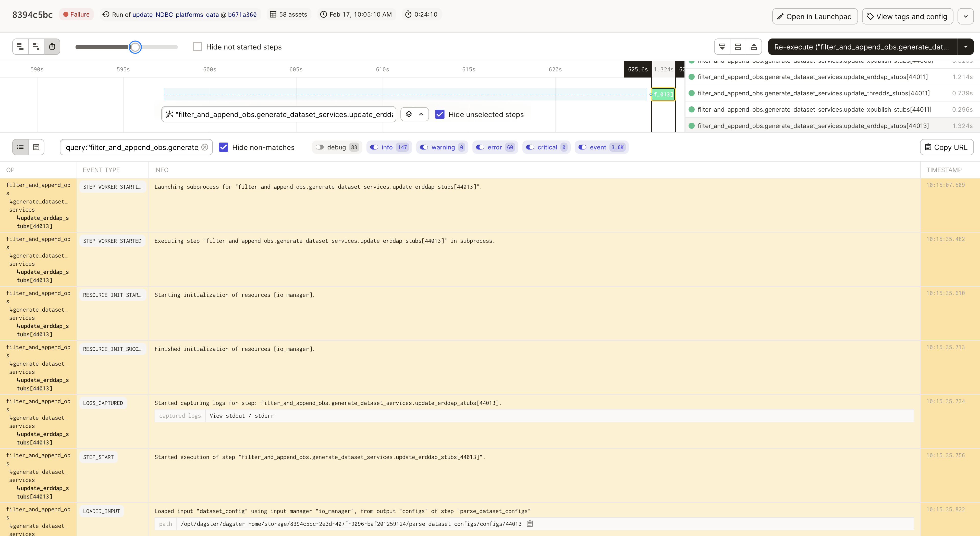Switch logs to raw compute log view
980x536 pixels.
(36, 147)
